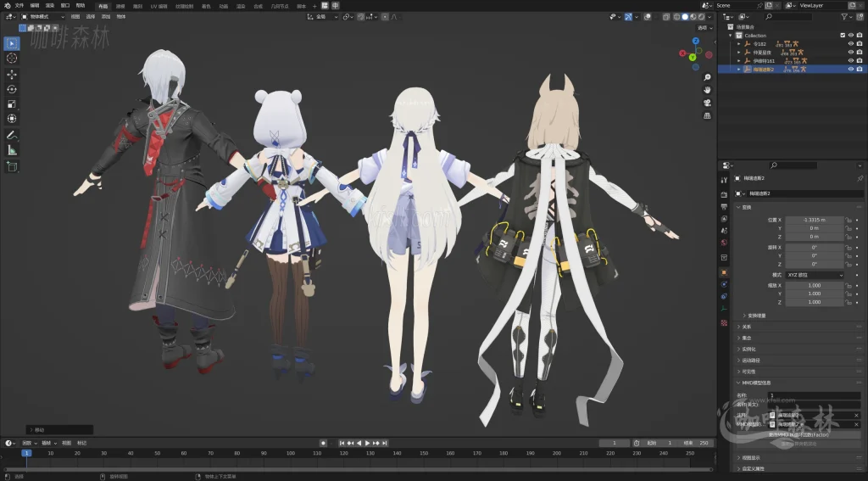868x481 pixels.
Task: Activate the Add Cube tool
Action: click(12, 166)
